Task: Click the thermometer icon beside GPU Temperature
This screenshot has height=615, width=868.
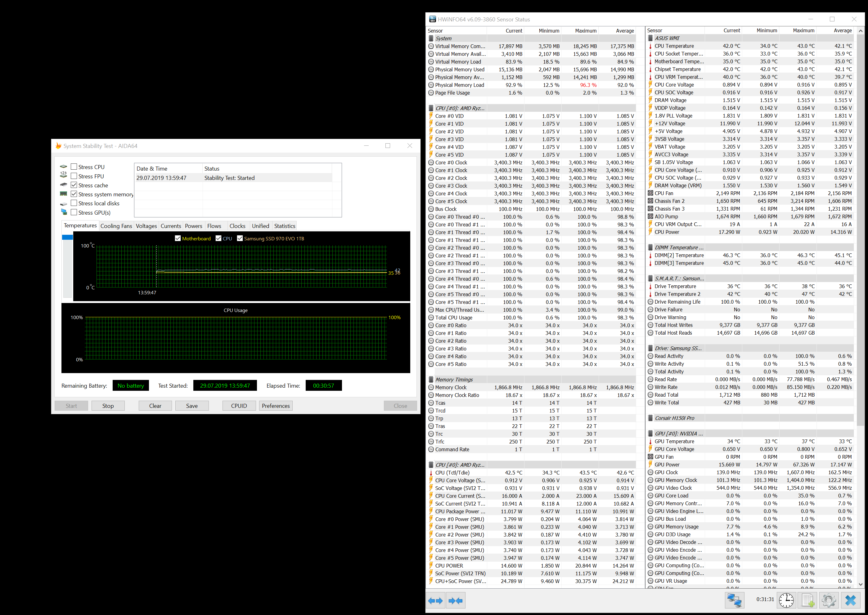Action: pos(650,442)
